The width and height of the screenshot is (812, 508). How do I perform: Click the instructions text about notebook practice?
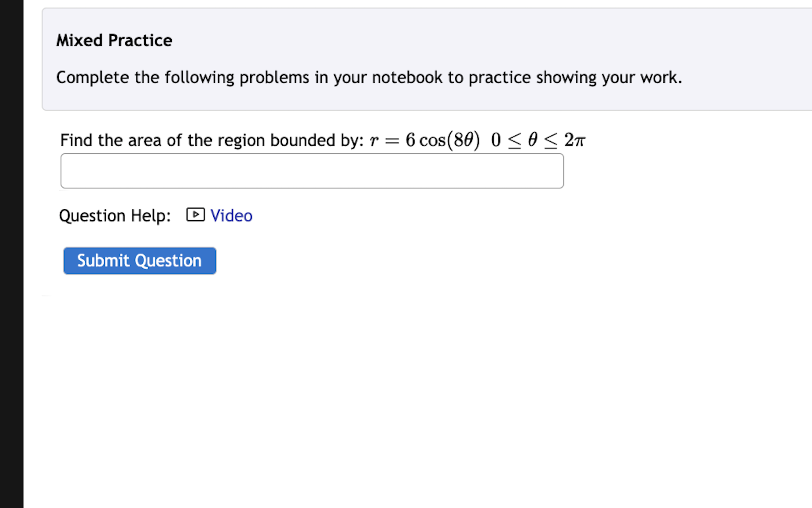pos(369,77)
